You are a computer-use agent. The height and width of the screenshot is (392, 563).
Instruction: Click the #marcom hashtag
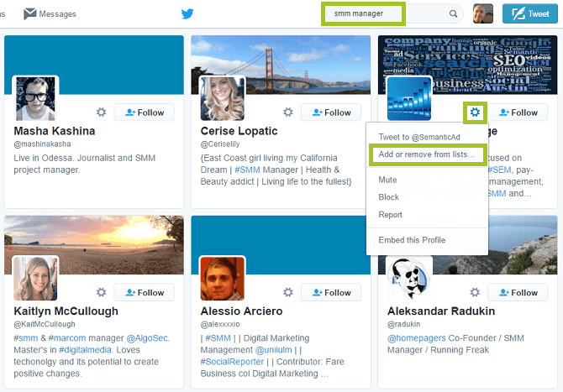pos(67,337)
